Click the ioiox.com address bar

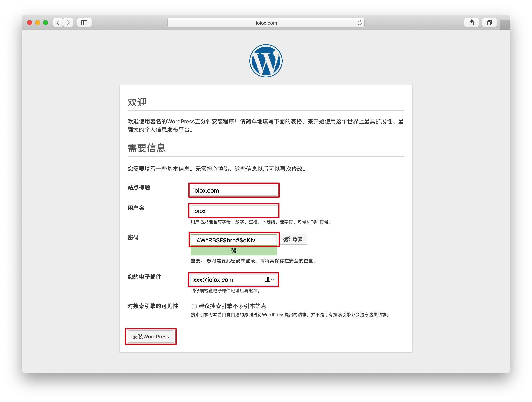click(266, 23)
